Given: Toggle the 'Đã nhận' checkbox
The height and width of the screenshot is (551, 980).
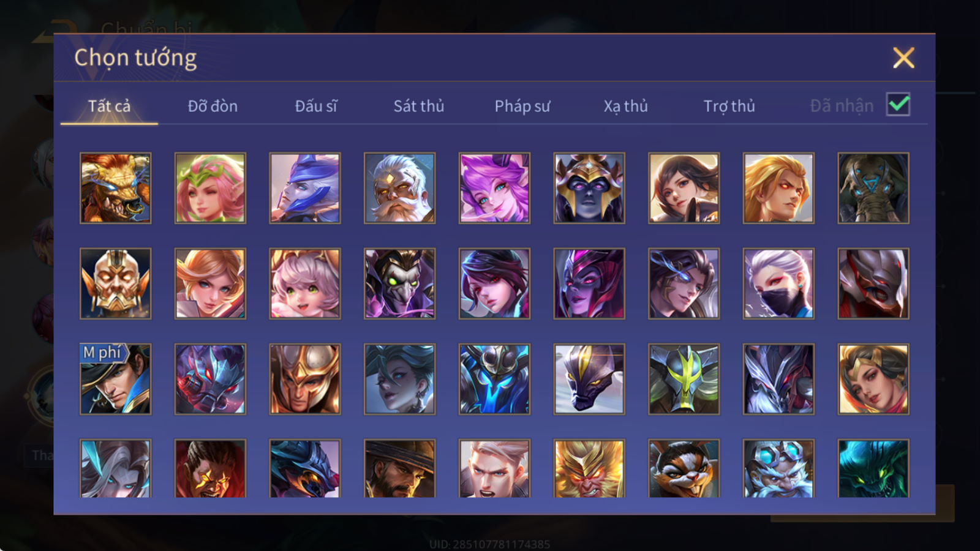Looking at the screenshot, I should [898, 105].
